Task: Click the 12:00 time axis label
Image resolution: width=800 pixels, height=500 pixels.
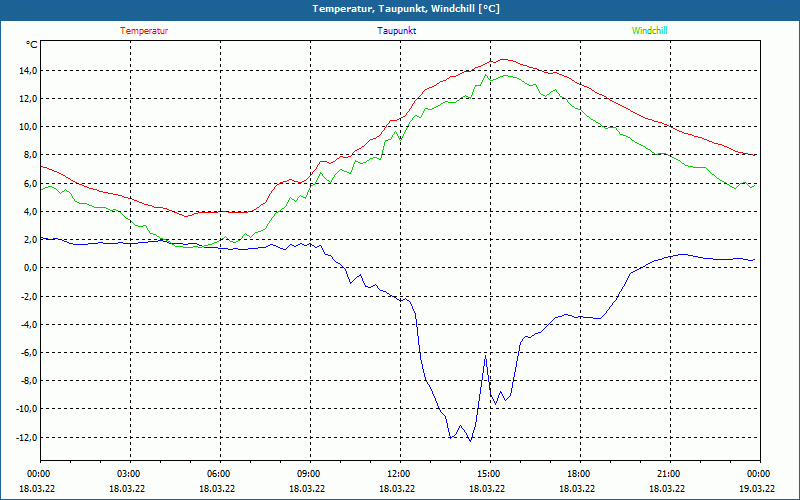Action: tap(400, 474)
